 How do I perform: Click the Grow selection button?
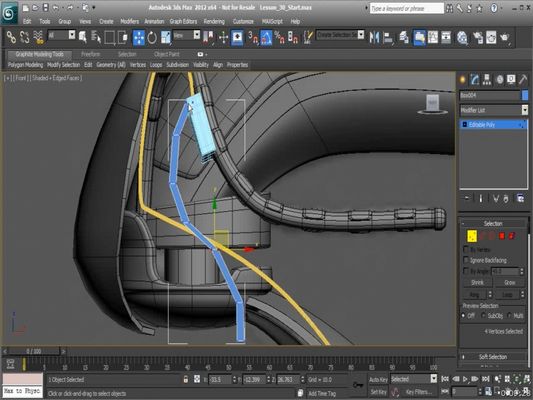tap(509, 282)
